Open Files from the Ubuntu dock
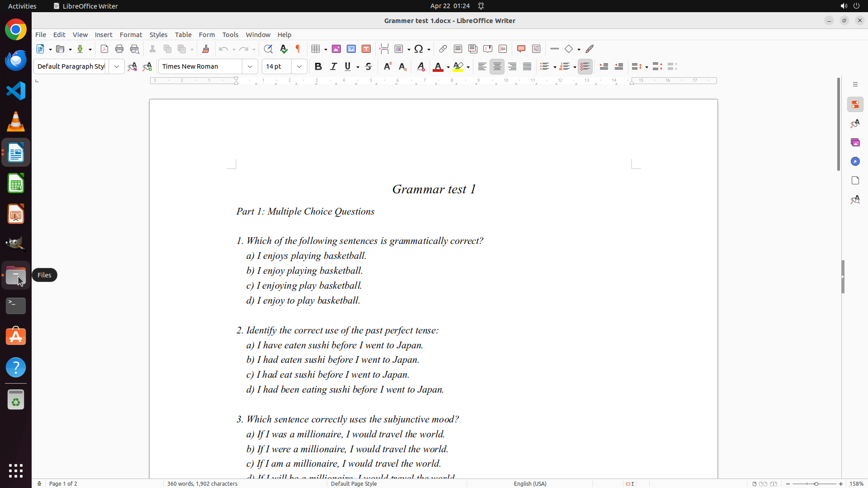The height and width of the screenshot is (488, 868). pos(16,275)
